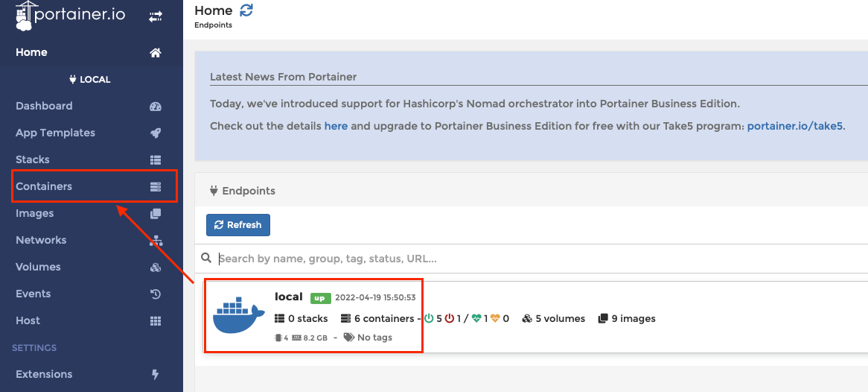Click the Volumes cubes icon
The height and width of the screenshot is (392, 868).
pyautogui.click(x=156, y=268)
